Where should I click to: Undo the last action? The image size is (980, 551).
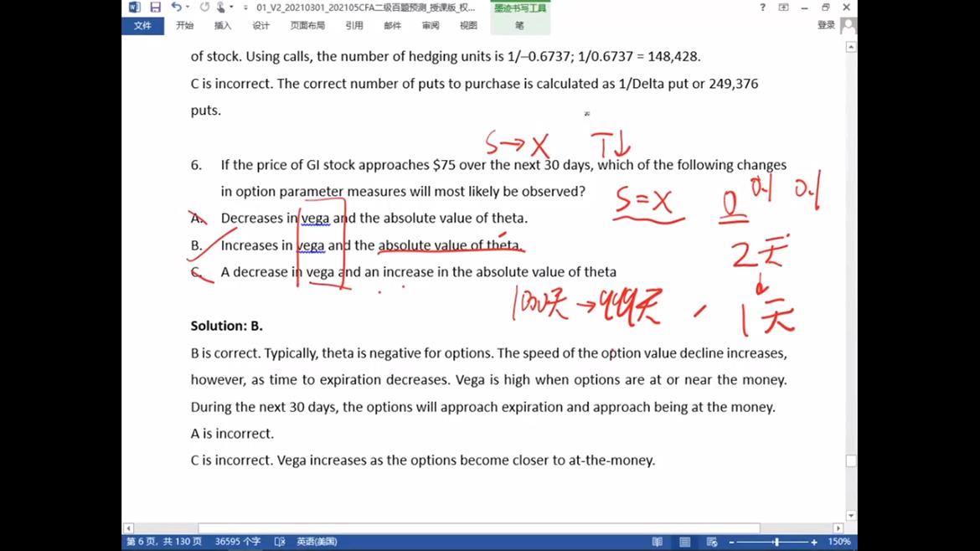tap(176, 7)
